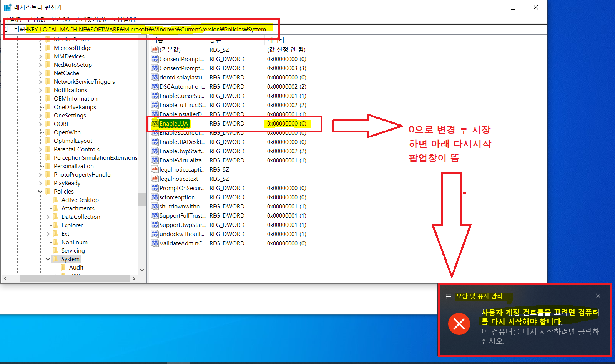The width and height of the screenshot is (615, 364).
Task: Click the EnableLUA DWORD icon
Action: coord(155,123)
